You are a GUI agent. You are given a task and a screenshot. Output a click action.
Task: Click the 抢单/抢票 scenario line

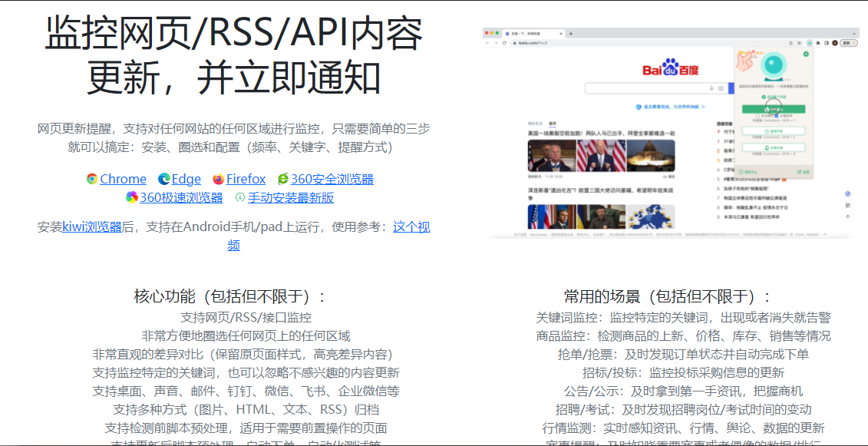[x=683, y=354]
